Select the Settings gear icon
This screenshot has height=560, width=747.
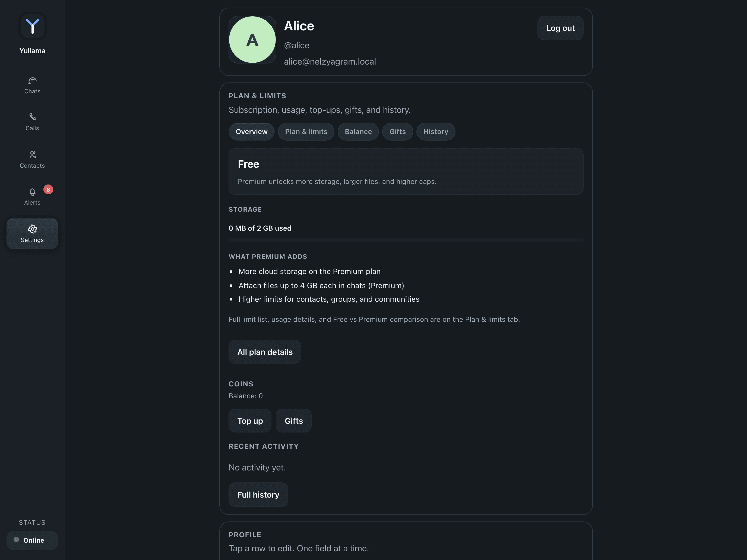(32, 229)
